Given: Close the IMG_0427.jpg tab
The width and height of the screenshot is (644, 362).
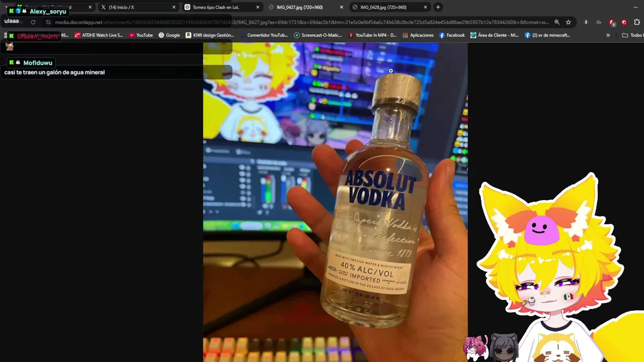Looking at the screenshot, I should pos(342,7).
